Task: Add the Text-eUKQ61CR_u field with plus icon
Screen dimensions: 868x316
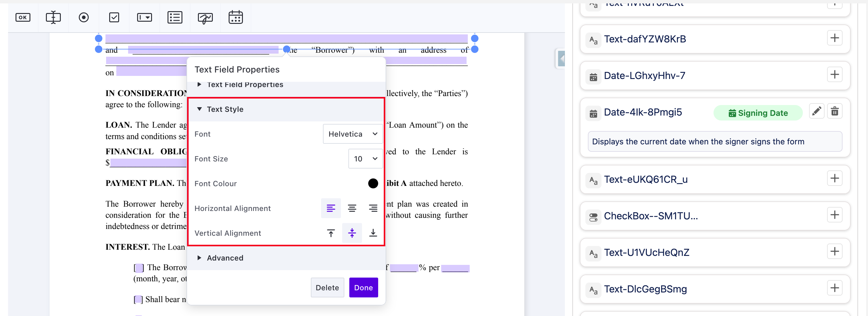Action: click(834, 178)
